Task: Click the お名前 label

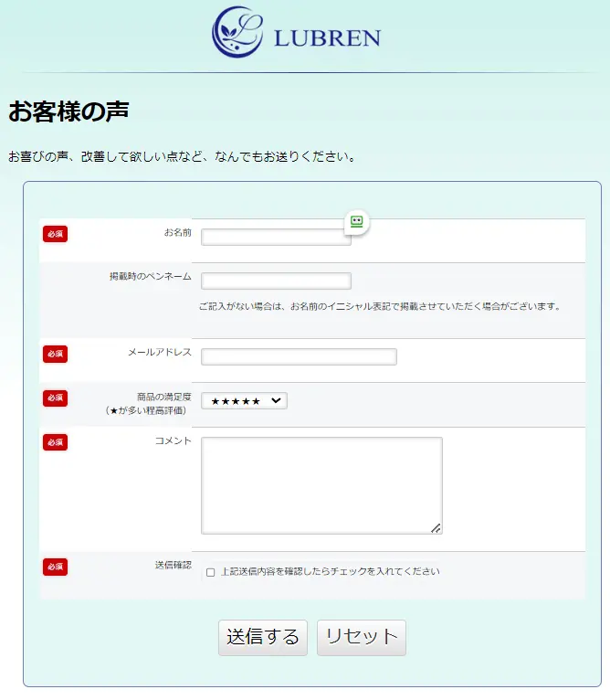Action: pyautogui.click(x=177, y=233)
